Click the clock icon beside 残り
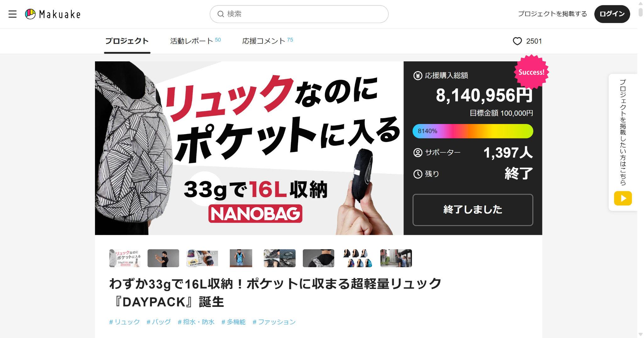 [x=418, y=174]
